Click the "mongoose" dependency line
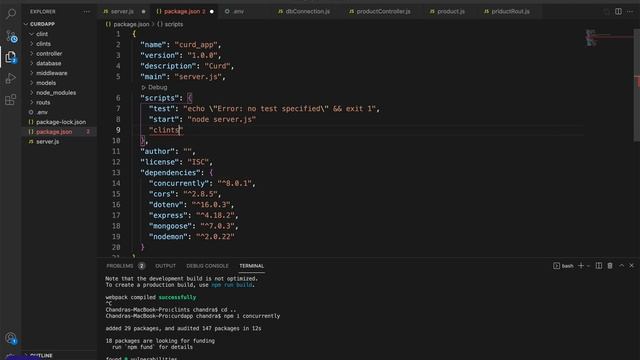Viewport: 640px width, 360px height. pyautogui.click(x=193, y=226)
